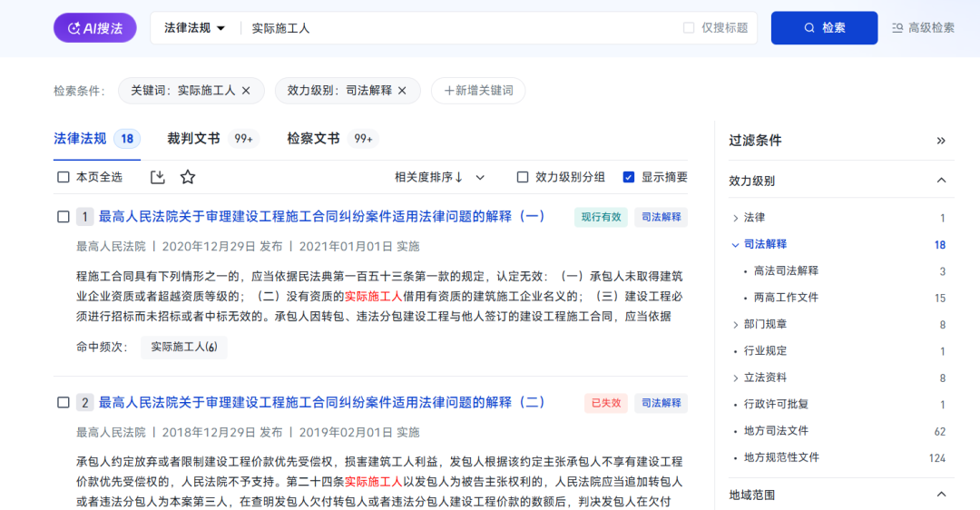Click the 现行有效 status badge
Screen dimensions: 980x510
(x=601, y=217)
